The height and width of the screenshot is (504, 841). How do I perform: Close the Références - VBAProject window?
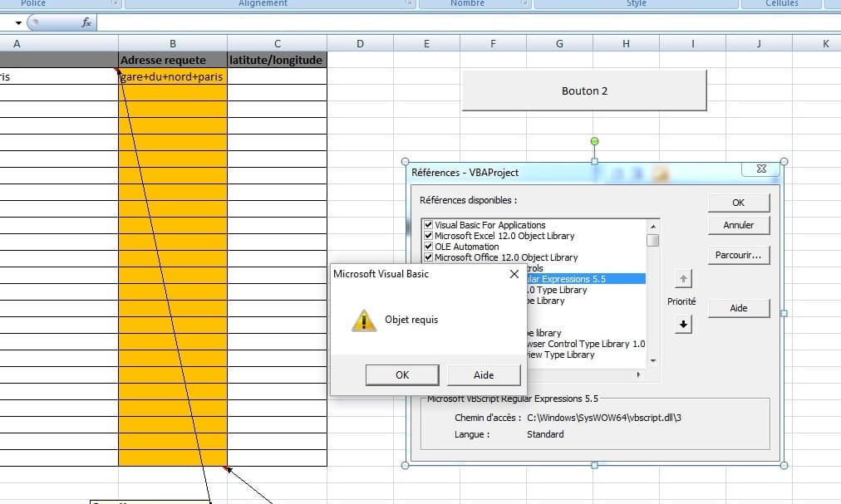click(x=760, y=169)
